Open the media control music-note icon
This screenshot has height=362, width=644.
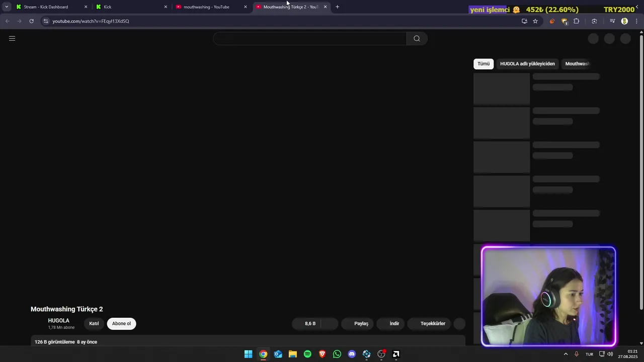tap(612, 21)
